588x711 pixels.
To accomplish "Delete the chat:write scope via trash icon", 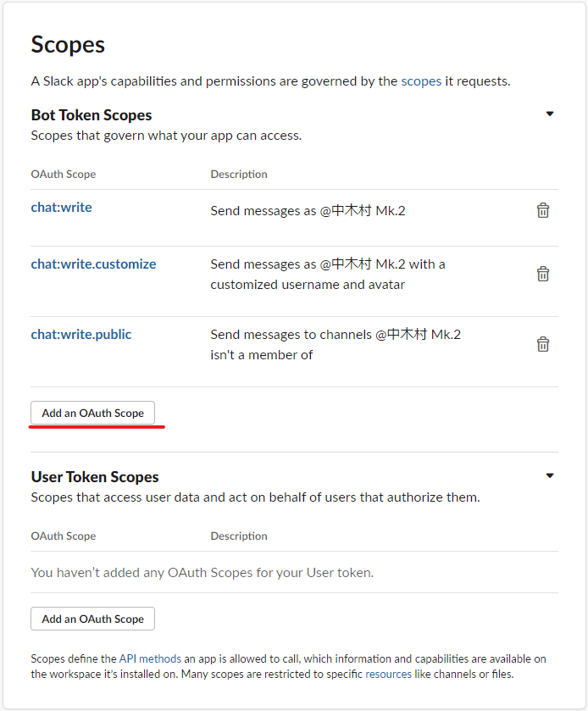I will 542,210.
